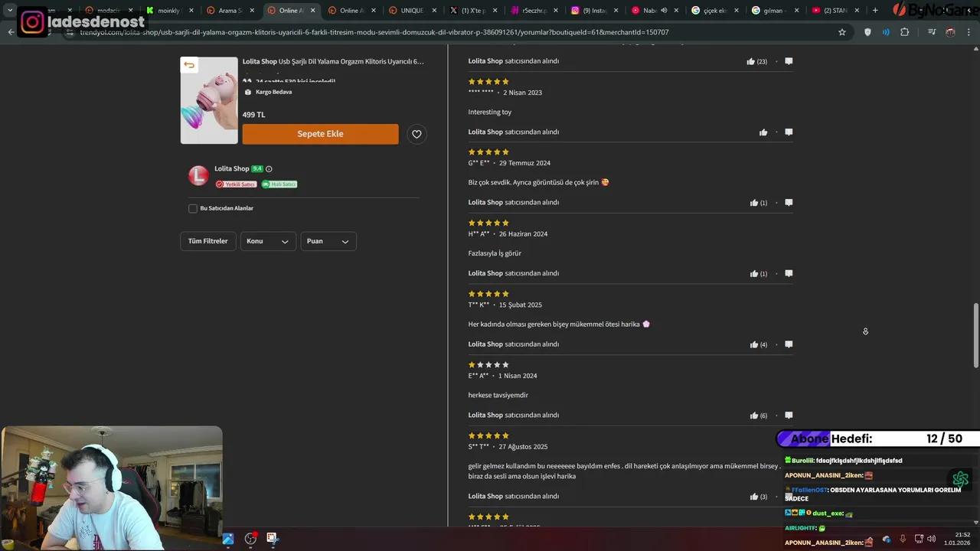
Task: Open the browser profile avatar
Action: [951, 32]
